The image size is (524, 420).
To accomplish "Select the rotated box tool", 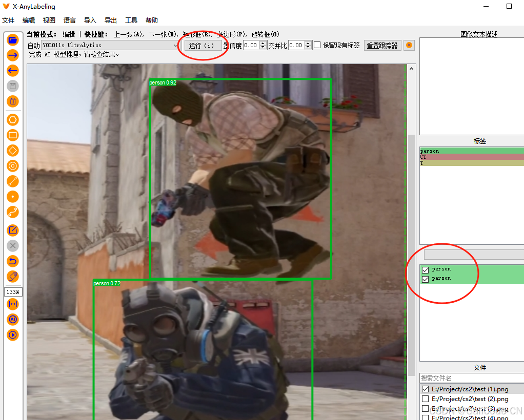I will 13,151.
